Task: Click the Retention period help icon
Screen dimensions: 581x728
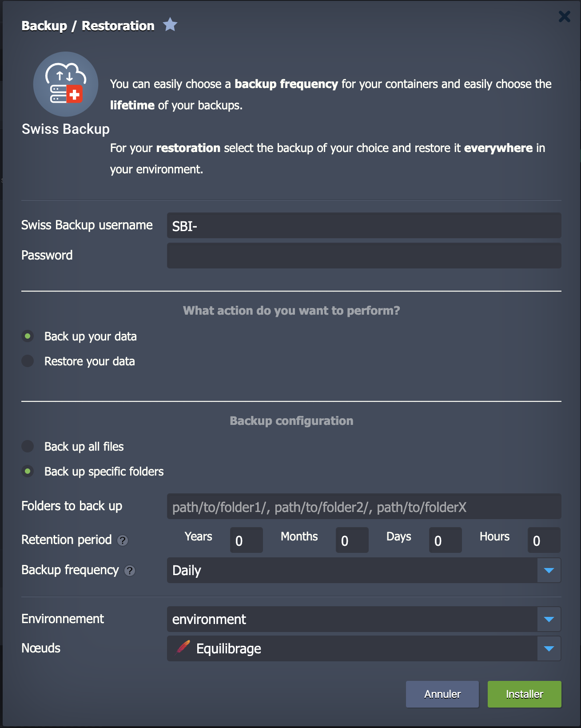Action: tap(123, 540)
